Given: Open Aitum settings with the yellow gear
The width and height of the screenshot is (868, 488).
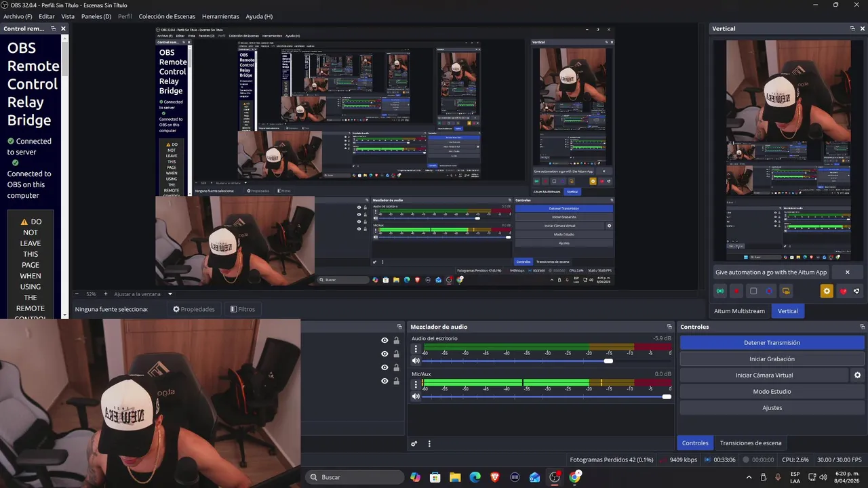Looking at the screenshot, I should click(x=827, y=291).
